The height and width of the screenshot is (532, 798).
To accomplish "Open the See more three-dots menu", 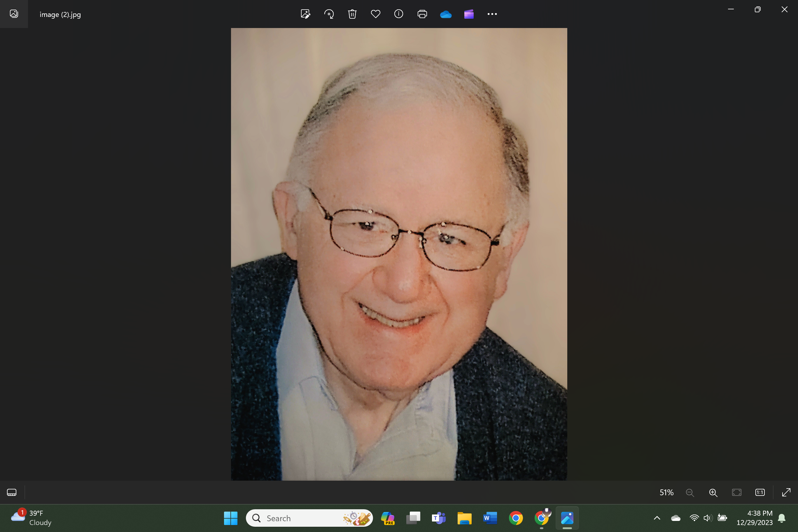I will point(492,14).
